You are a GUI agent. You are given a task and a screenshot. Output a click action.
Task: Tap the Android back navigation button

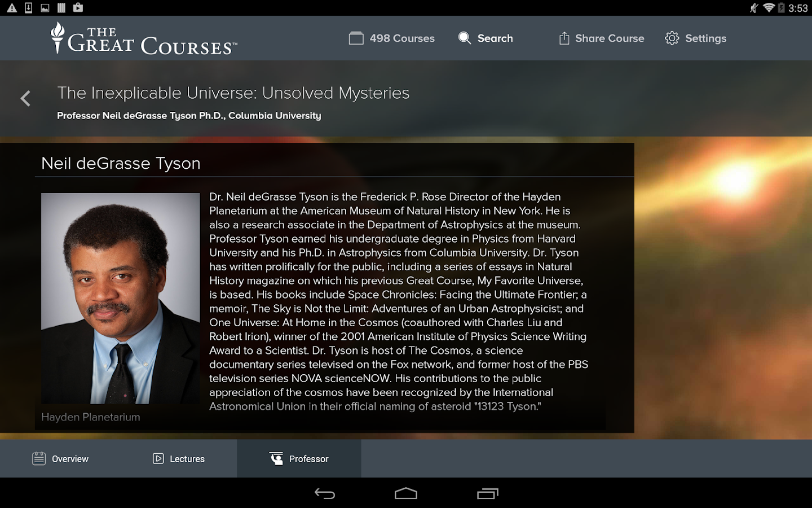(x=325, y=493)
